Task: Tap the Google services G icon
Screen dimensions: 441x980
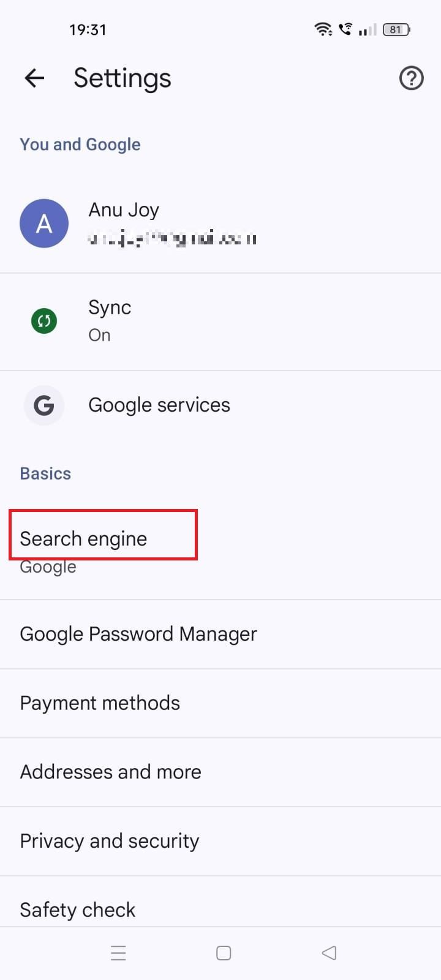Action: (43, 405)
